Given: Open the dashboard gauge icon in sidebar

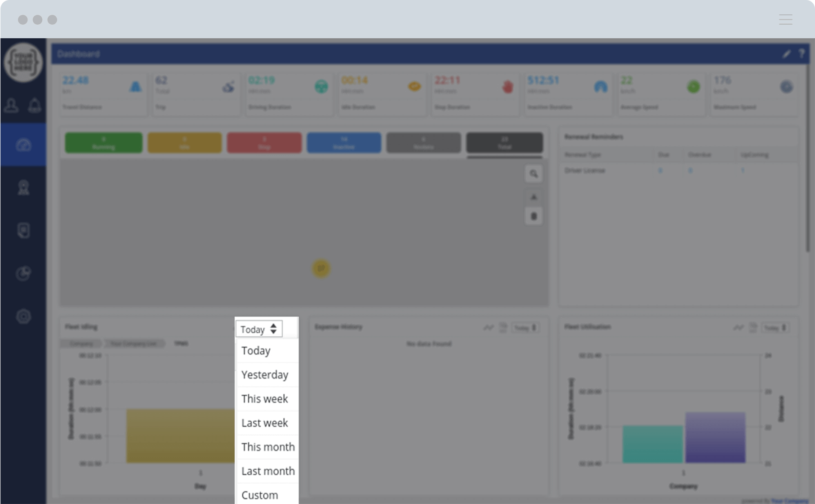Looking at the screenshot, I should 23,145.
